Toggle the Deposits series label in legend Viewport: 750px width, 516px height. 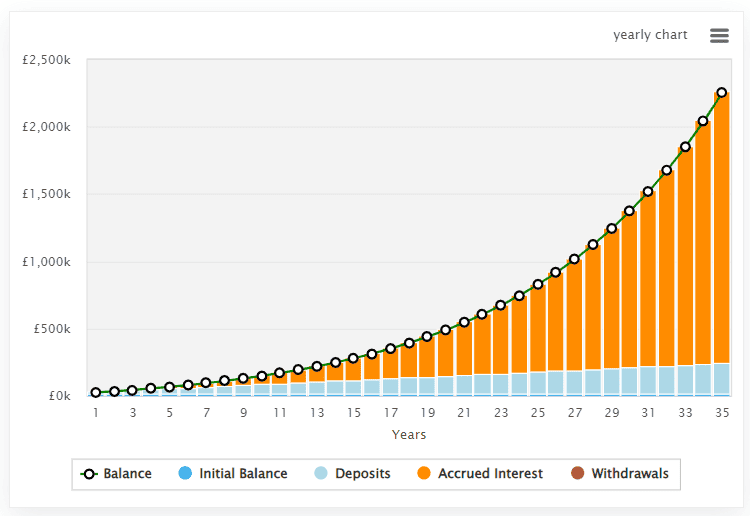[363, 474]
